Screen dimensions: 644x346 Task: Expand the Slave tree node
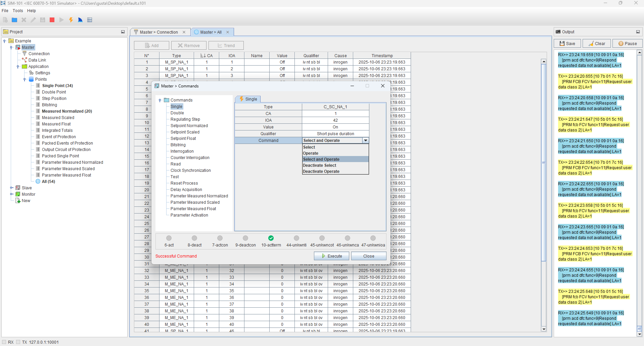coord(11,188)
